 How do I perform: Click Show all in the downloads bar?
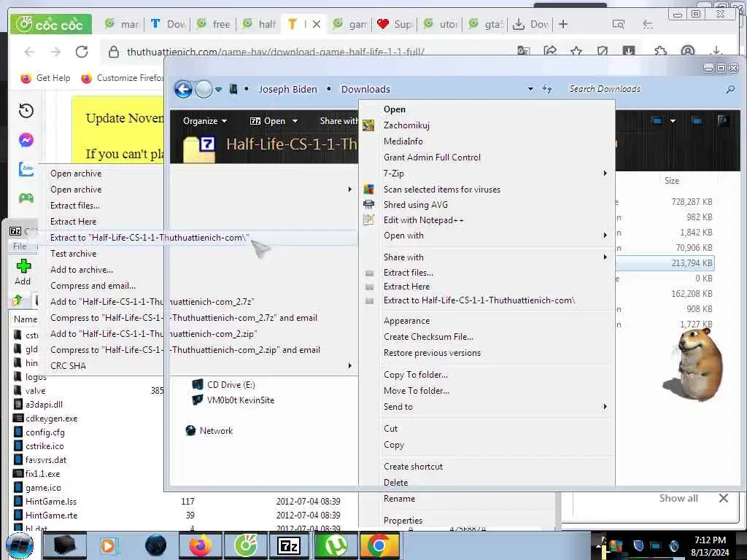pos(678,498)
